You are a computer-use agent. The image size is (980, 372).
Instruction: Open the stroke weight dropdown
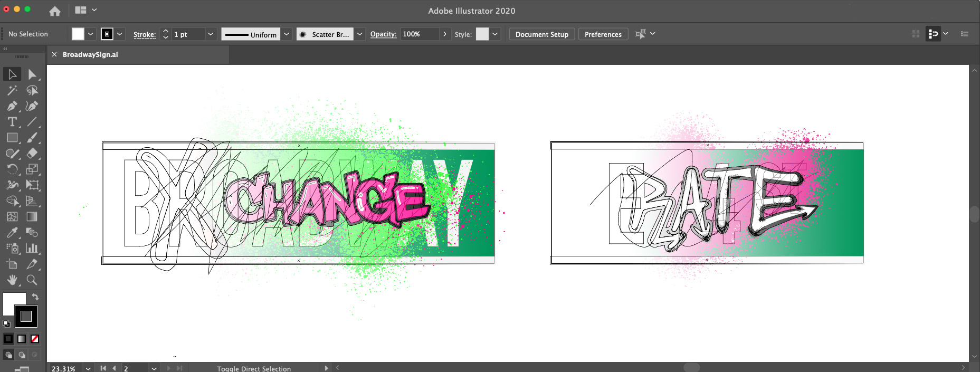[x=211, y=34]
